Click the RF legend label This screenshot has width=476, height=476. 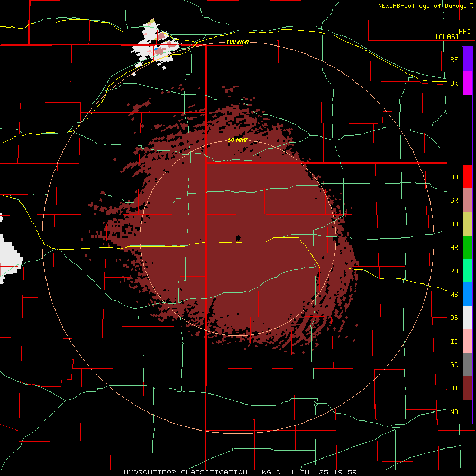[454, 59]
